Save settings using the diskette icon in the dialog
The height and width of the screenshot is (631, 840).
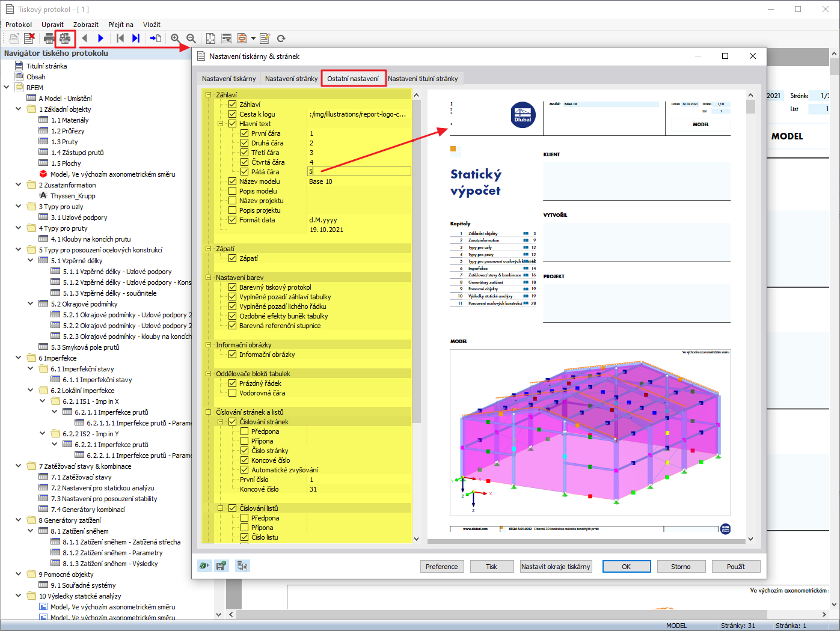pos(221,565)
